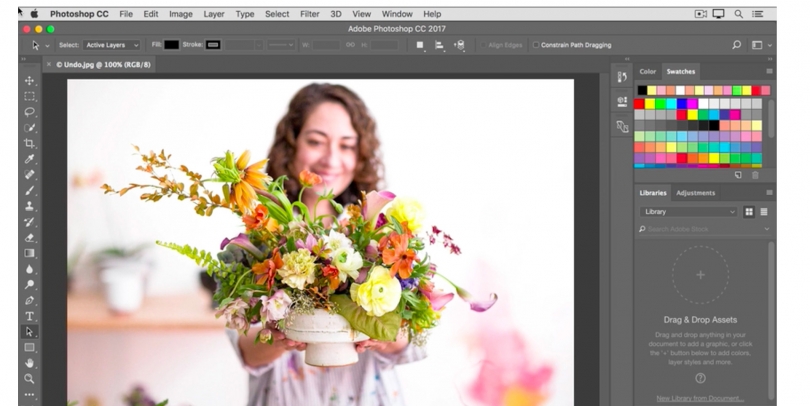Viewport: 810px width, 406px height.
Task: Select the Gradient tool
Action: (x=29, y=253)
